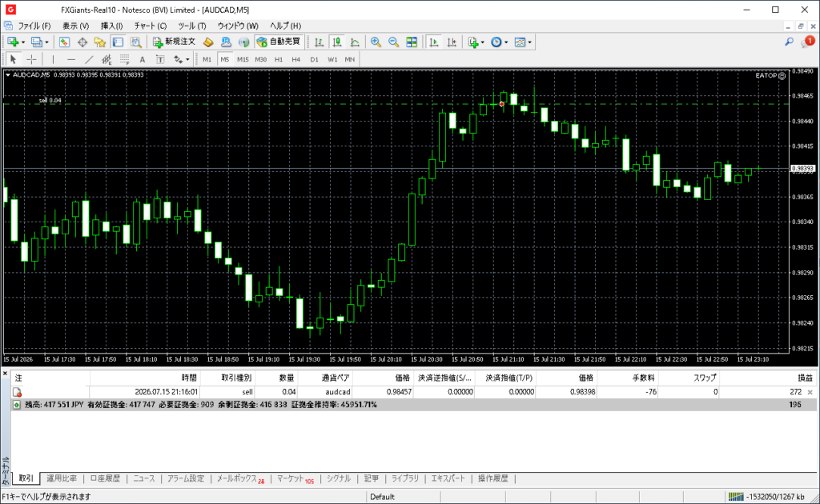Expand the profiles dropdown arrow
Image resolution: width=820 pixels, height=504 pixels.
[x=46, y=42]
